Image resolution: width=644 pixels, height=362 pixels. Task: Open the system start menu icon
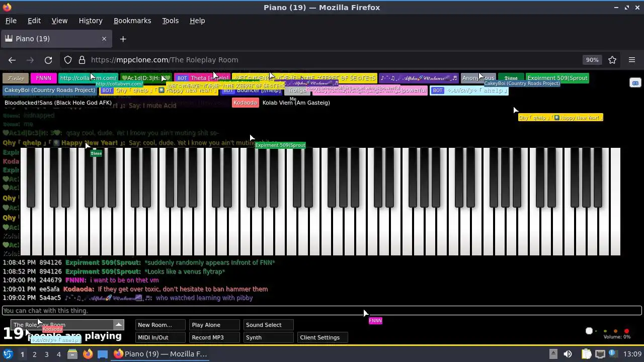[8, 354]
